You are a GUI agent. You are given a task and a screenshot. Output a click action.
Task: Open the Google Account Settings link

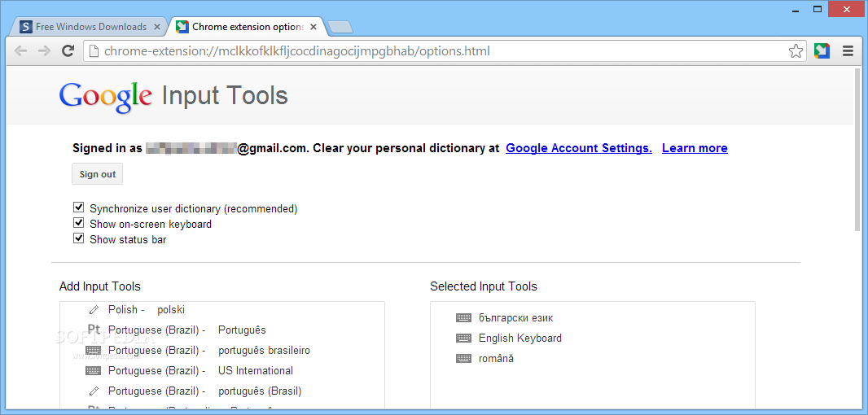click(x=579, y=148)
